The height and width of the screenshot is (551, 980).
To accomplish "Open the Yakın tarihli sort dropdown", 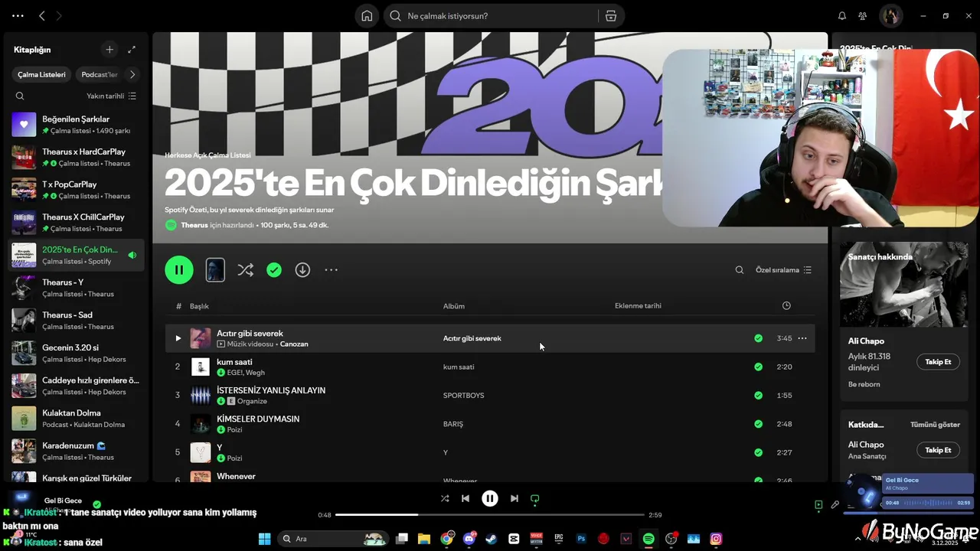I will pyautogui.click(x=111, y=96).
